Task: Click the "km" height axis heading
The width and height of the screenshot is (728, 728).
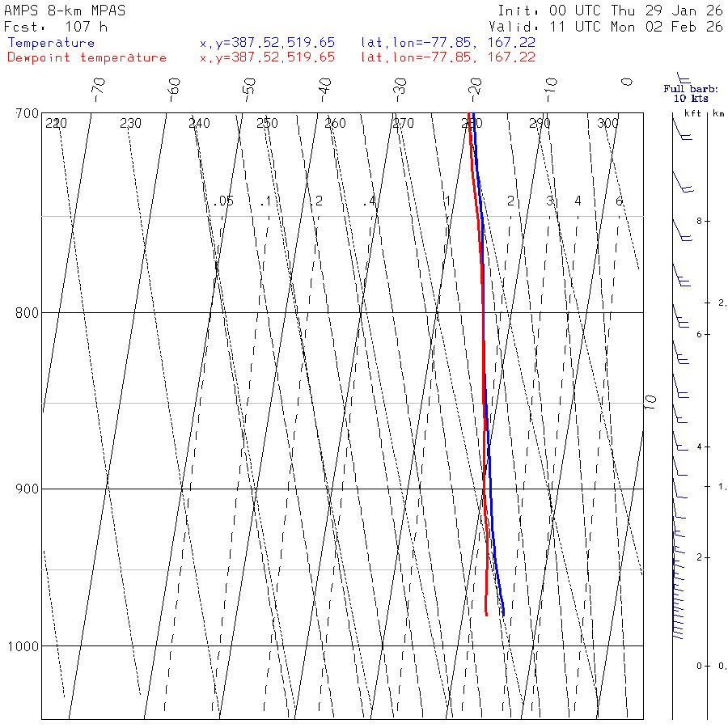Action: [719, 113]
